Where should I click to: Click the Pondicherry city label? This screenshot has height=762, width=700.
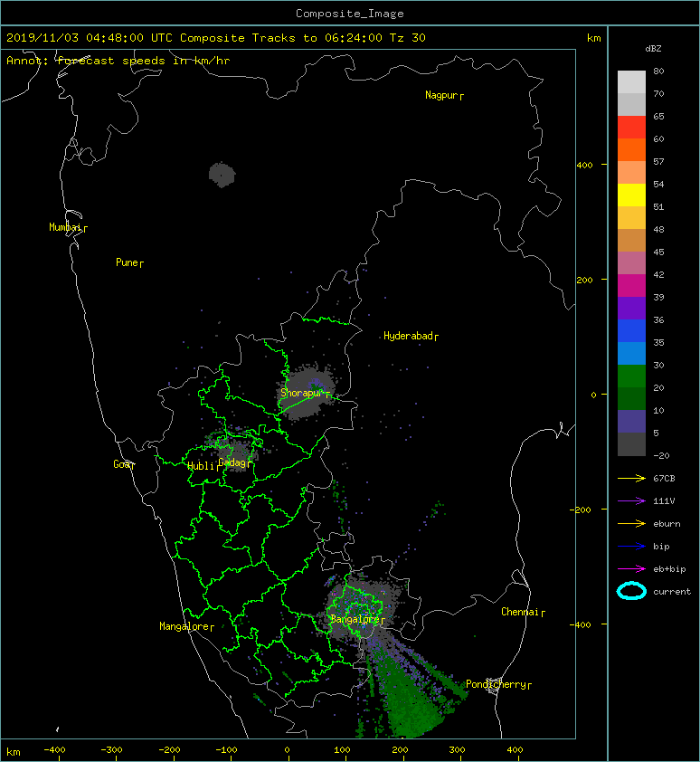496,684
